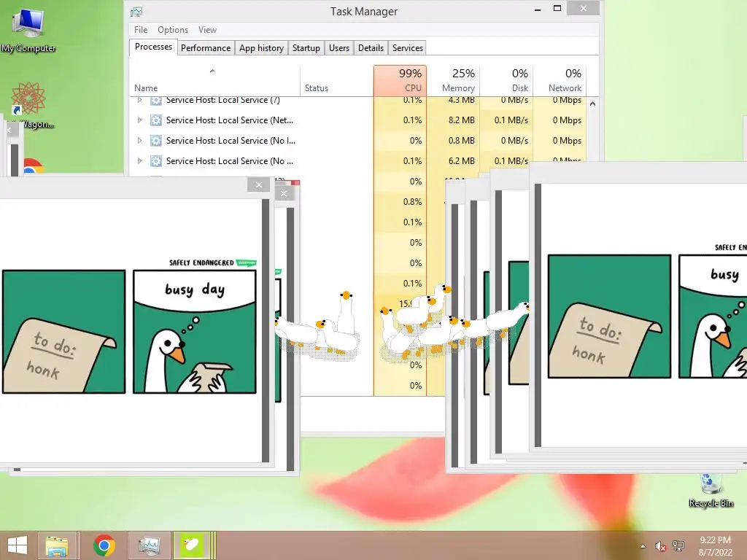The width and height of the screenshot is (747, 560).
Task: Launch Chrome from the taskbar
Action: point(104,545)
